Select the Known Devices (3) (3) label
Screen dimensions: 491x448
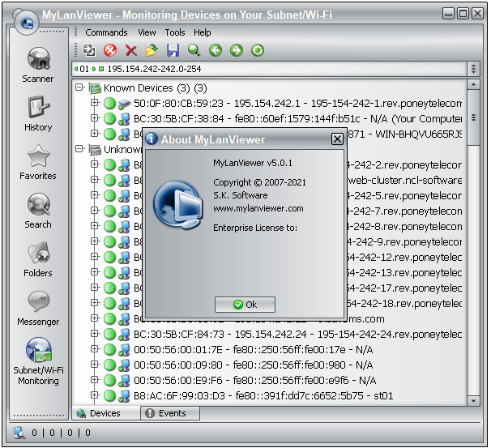(x=156, y=88)
